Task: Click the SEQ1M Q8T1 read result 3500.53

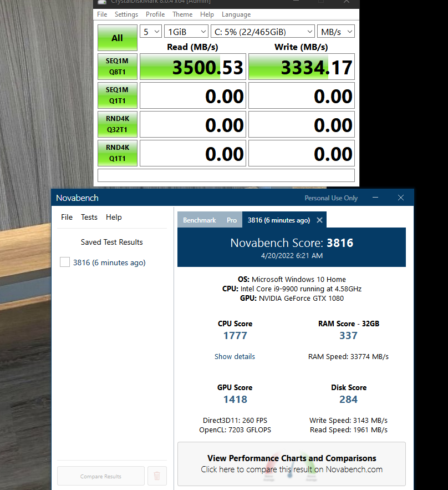Action: 192,67
